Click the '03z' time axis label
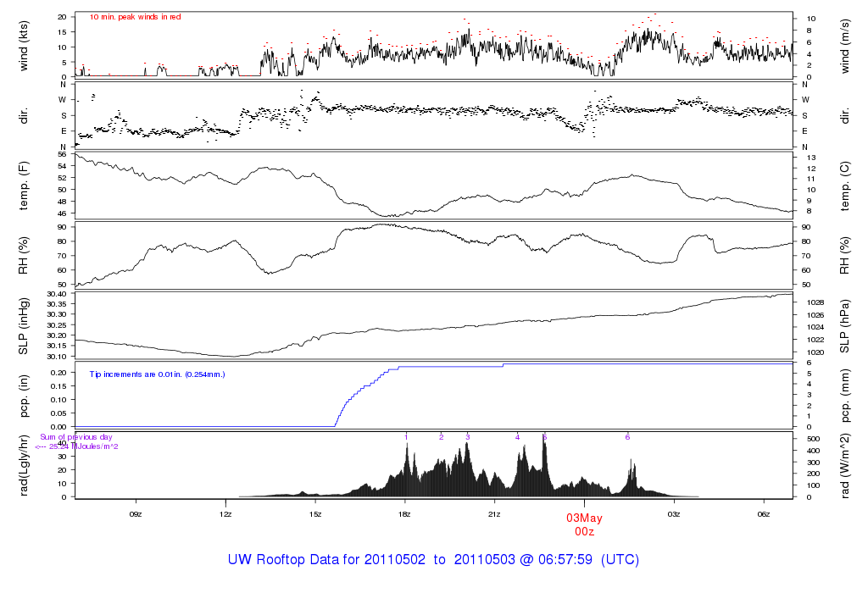868x593 pixels. click(x=674, y=514)
